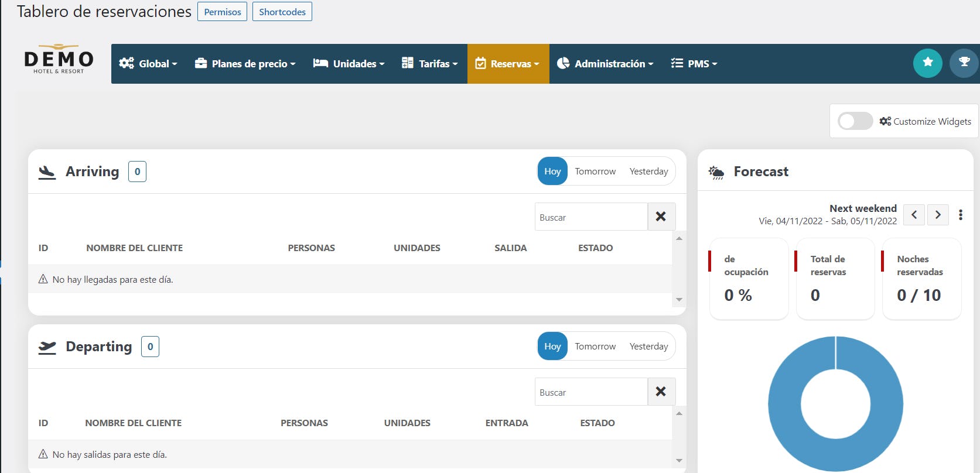Click Arriving NOMBRE DEL CLIENTE column header
Image resolution: width=980 pixels, height=473 pixels.
[x=134, y=248]
